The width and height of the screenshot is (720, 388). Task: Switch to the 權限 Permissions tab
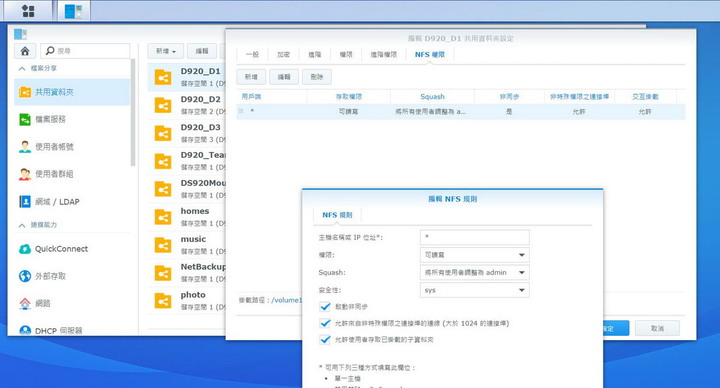tap(346, 54)
